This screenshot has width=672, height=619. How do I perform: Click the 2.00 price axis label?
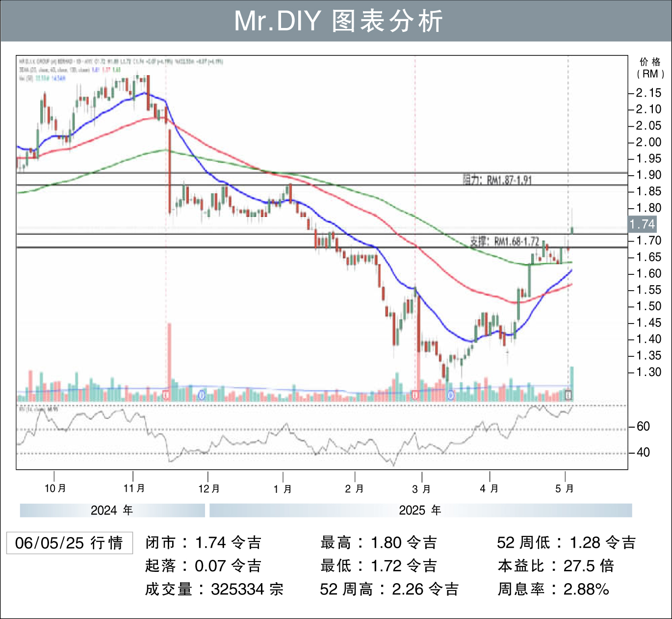[x=648, y=142]
